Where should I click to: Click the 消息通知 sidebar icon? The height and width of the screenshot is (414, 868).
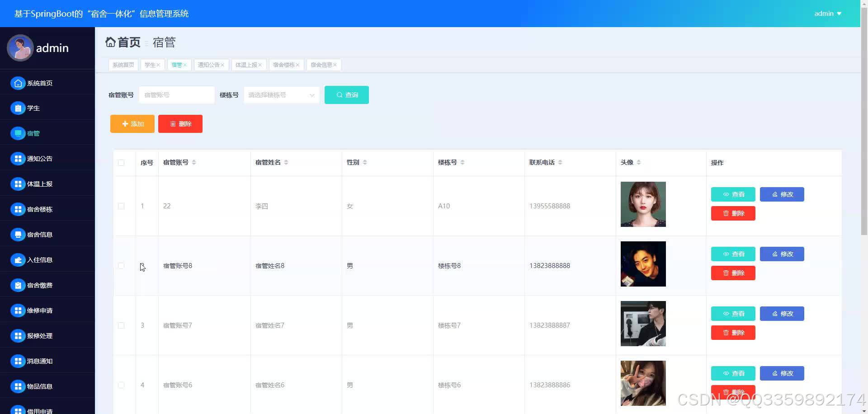(18, 361)
